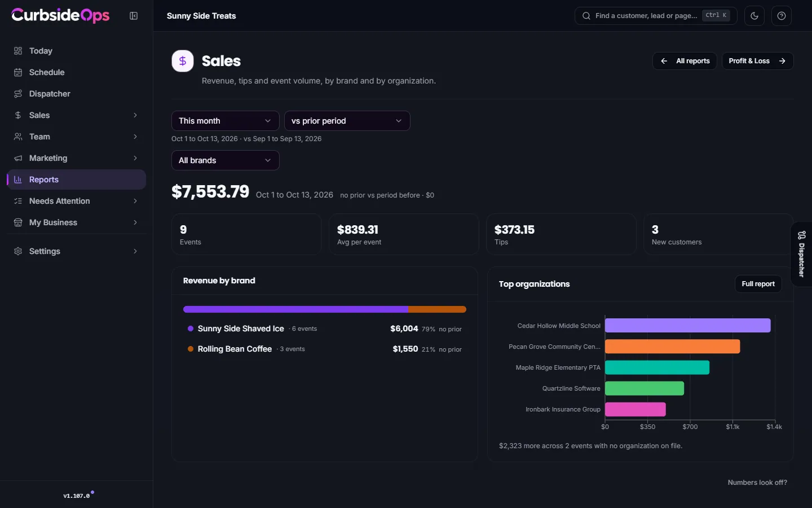Expand the Marketing submenu chevron
812x508 pixels.
pyautogui.click(x=135, y=158)
